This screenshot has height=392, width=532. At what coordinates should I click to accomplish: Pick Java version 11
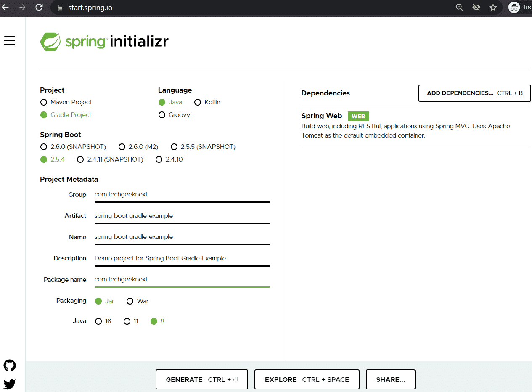coord(131,321)
